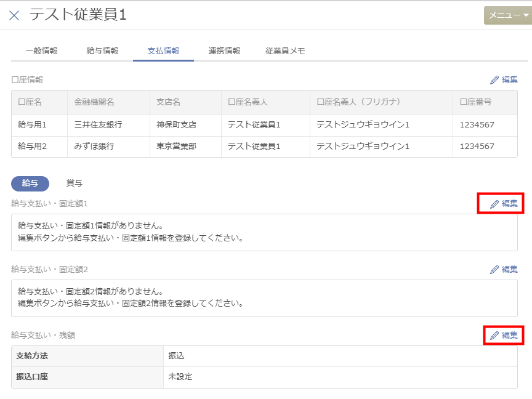The image size is (532, 399).
Task: Select the 給与 pill toggle
Action: (x=30, y=183)
